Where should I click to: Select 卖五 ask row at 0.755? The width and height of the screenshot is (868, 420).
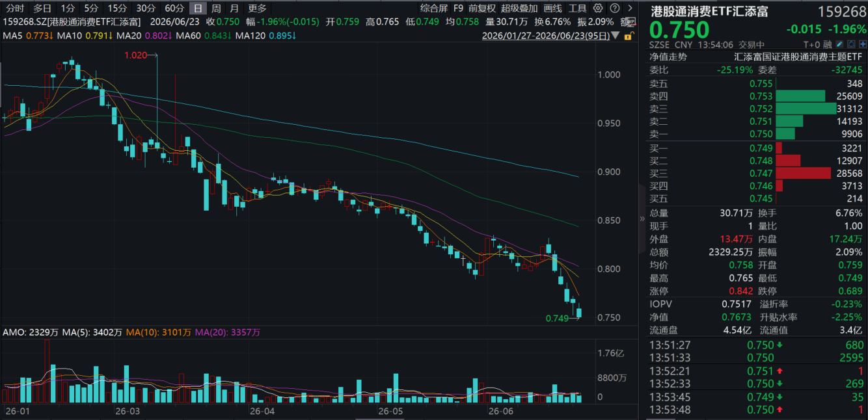tap(757, 83)
